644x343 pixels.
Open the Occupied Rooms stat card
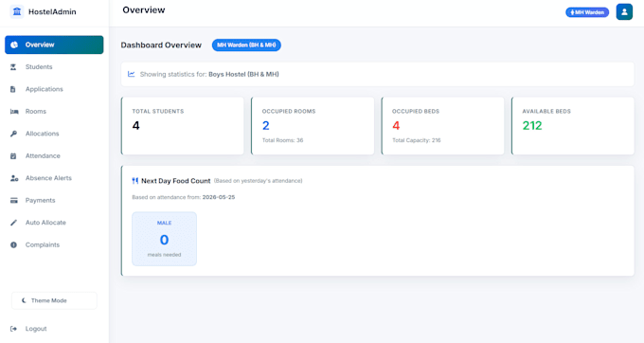(313, 126)
